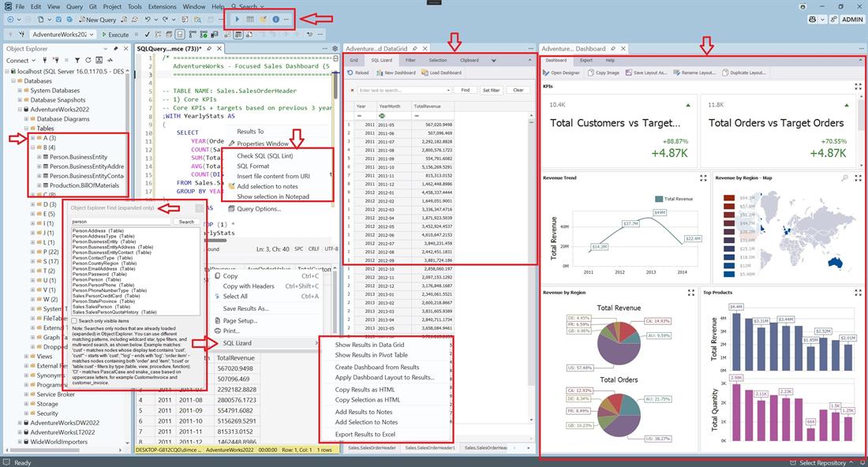Maximize the Revenue Trend chart panel

tap(703, 178)
